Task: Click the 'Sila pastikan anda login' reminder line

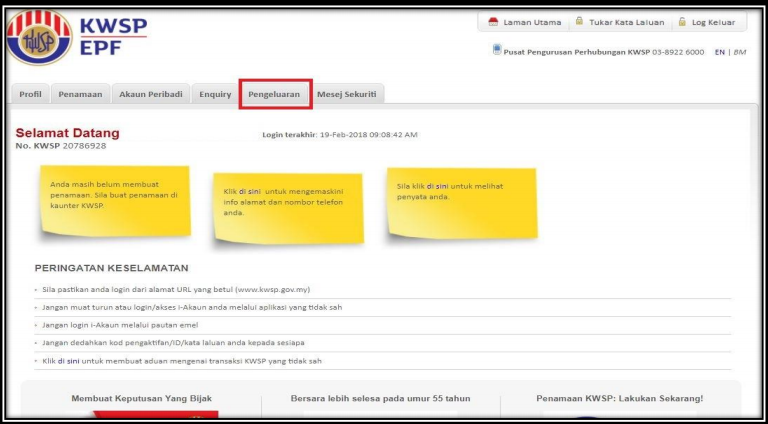Action: (x=176, y=289)
